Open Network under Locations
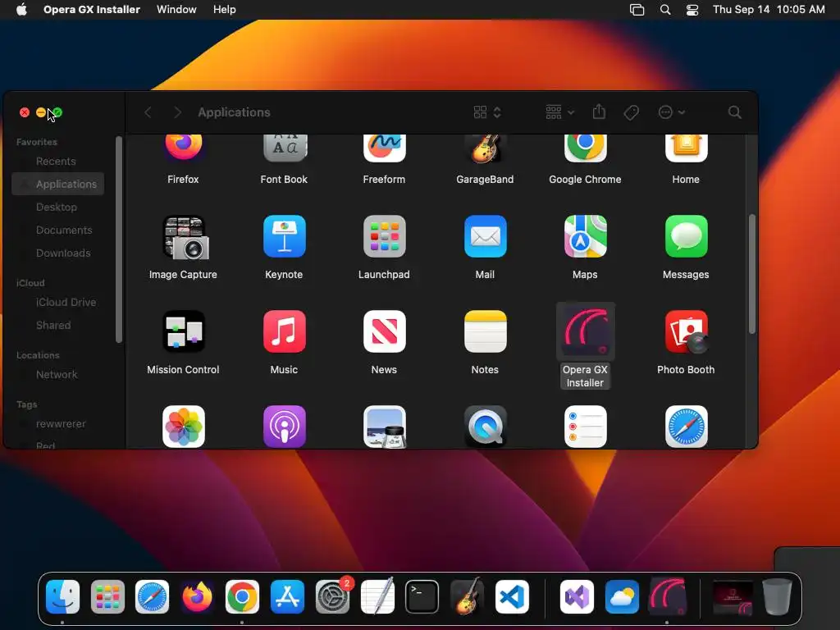 pos(58,374)
